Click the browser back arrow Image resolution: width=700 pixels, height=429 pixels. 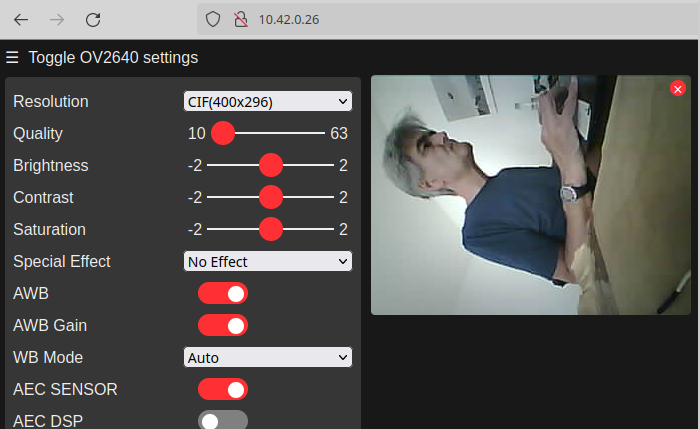click(21, 19)
